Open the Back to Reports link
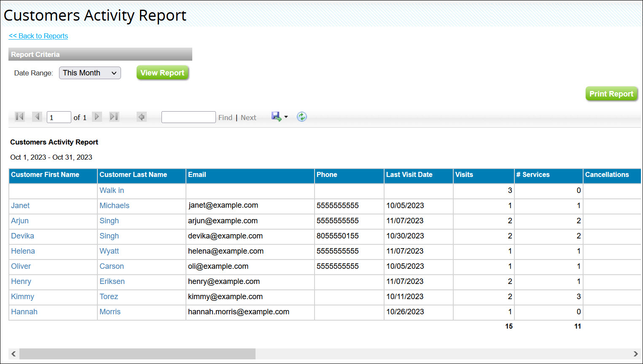Viewport: 643px width, 364px height. pos(38,36)
